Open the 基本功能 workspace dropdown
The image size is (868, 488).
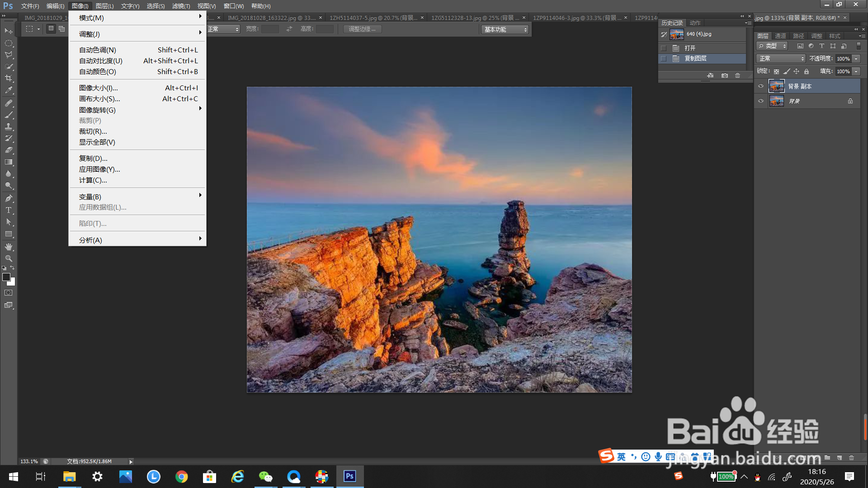[x=505, y=29]
